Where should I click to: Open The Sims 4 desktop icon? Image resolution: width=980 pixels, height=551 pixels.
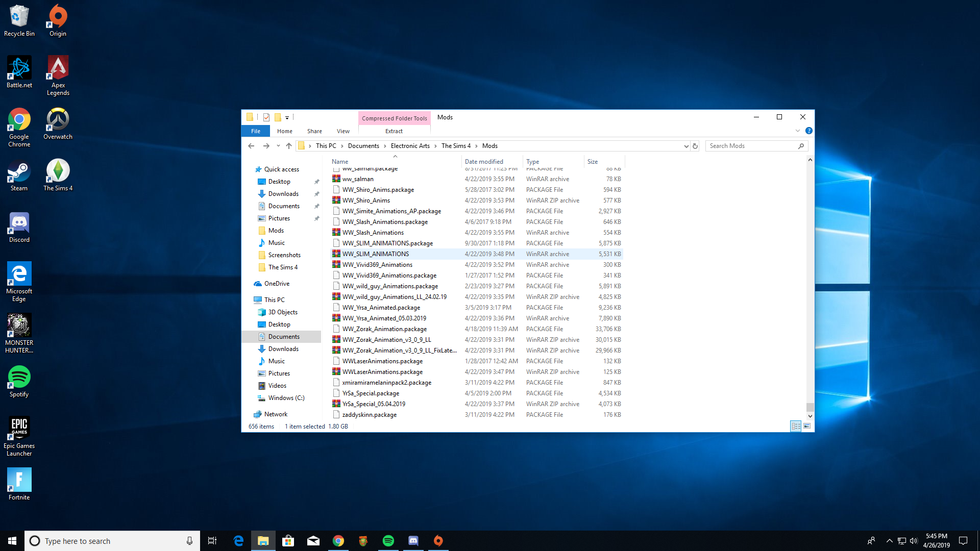pos(58,176)
